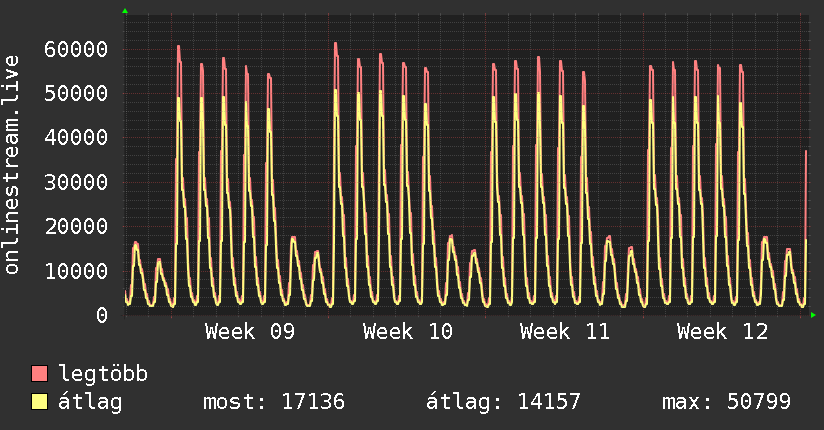
Task: Click the Week 09 axis label
Action: pos(250,332)
